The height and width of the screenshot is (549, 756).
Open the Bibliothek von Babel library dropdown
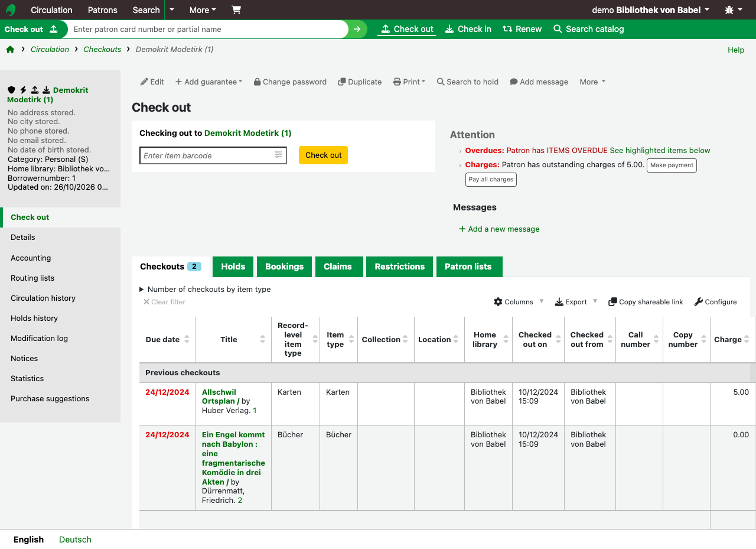click(651, 10)
